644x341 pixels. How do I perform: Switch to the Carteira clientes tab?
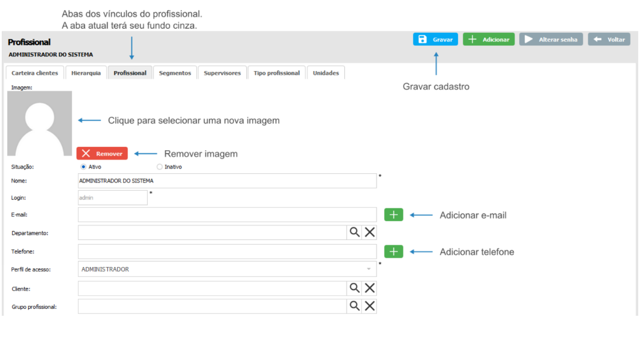point(35,73)
